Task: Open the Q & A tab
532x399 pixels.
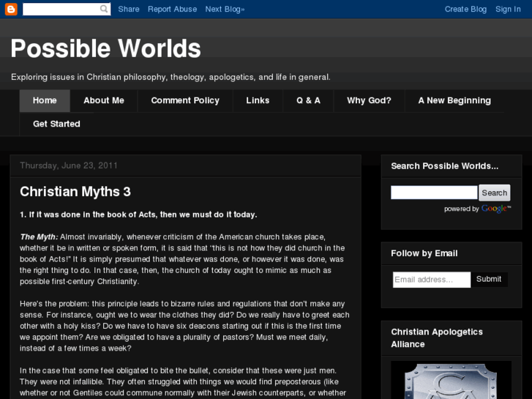Action: point(308,100)
